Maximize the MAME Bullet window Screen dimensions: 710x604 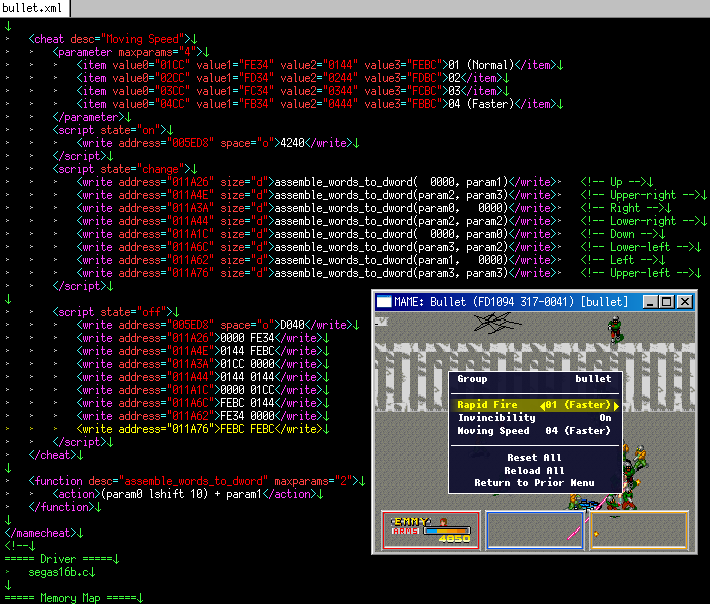667,302
